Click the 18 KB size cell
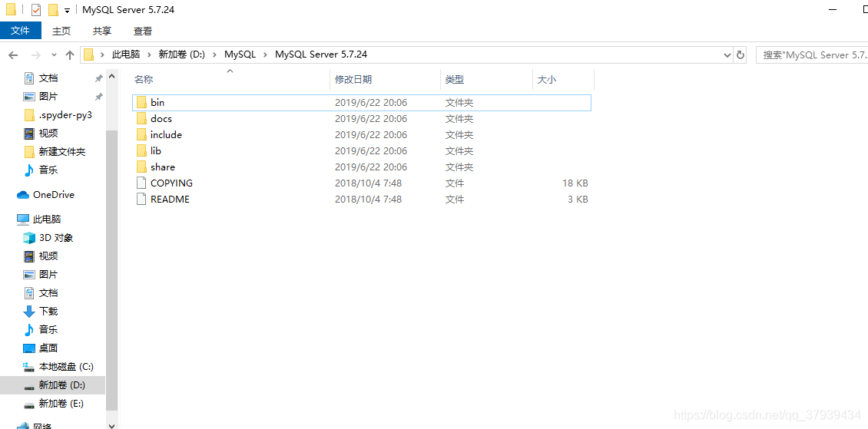This screenshot has height=429, width=868. coord(575,183)
